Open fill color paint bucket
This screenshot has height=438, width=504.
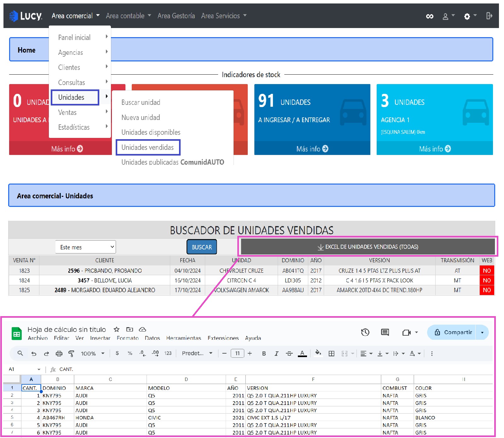point(318,353)
